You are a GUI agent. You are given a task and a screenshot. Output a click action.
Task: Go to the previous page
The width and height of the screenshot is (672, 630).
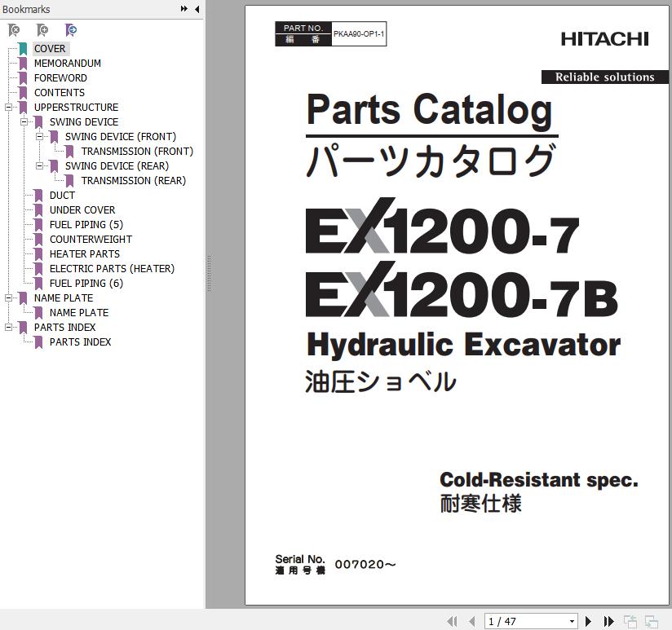472,621
